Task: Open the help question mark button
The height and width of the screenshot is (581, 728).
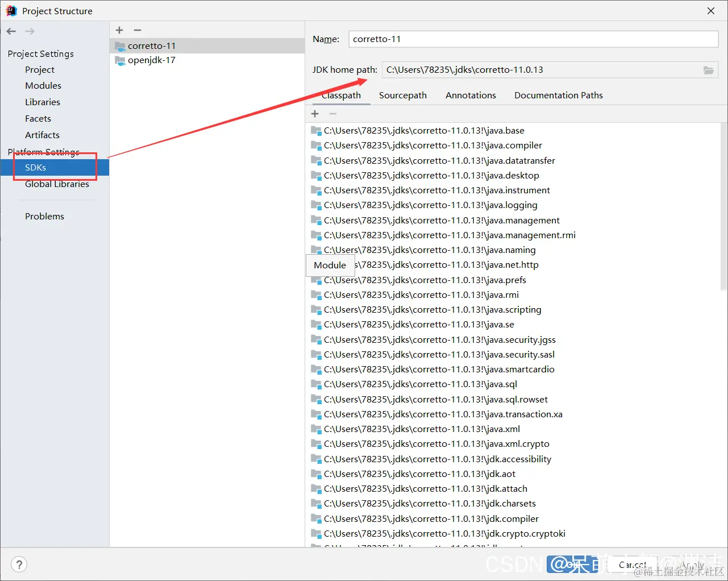Action: coord(19,565)
